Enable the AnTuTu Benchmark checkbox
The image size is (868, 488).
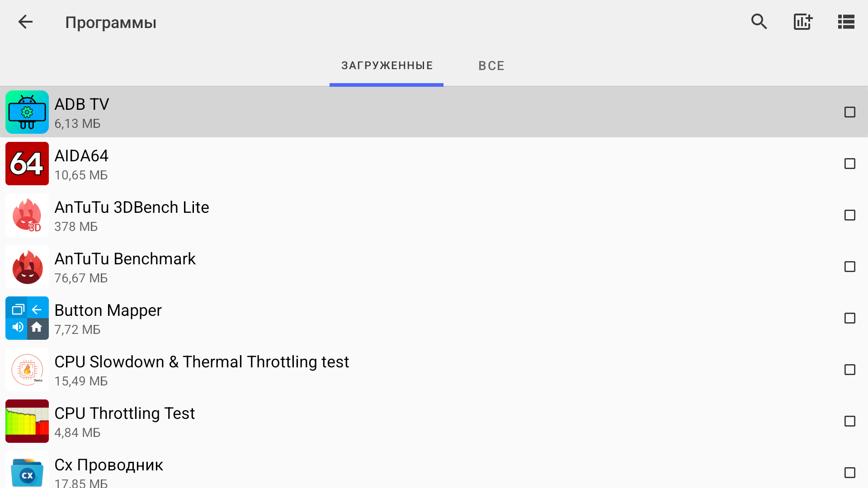[849, 267]
